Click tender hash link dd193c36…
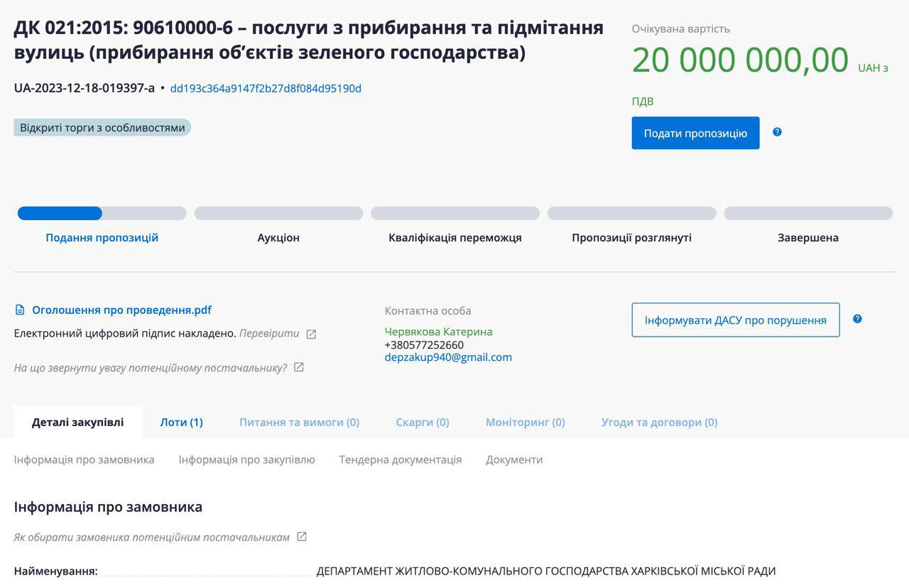Image resolution: width=909 pixels, height=588 pixels. point(266,89)
